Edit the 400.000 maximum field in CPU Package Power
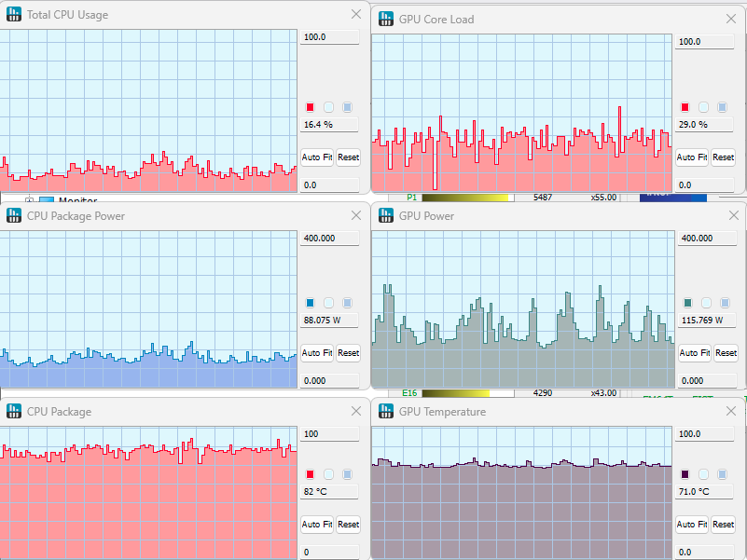The width and height of the screenshot is (747, 560). (x=329, y=239)
